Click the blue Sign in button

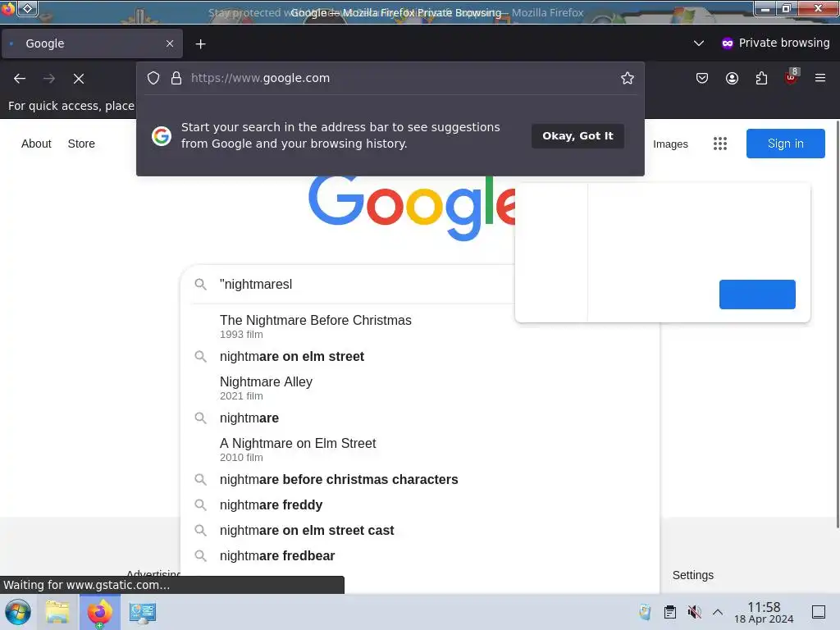coord(785,144)
